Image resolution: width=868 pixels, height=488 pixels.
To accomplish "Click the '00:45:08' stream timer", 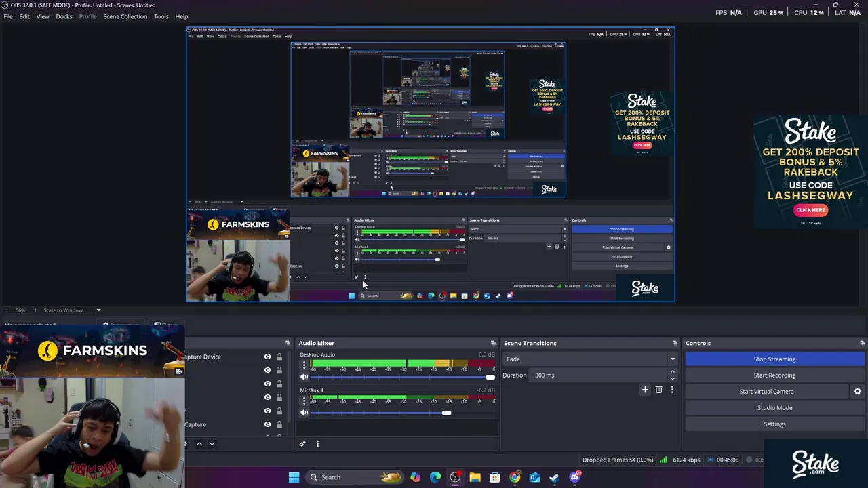I will 728,460.
